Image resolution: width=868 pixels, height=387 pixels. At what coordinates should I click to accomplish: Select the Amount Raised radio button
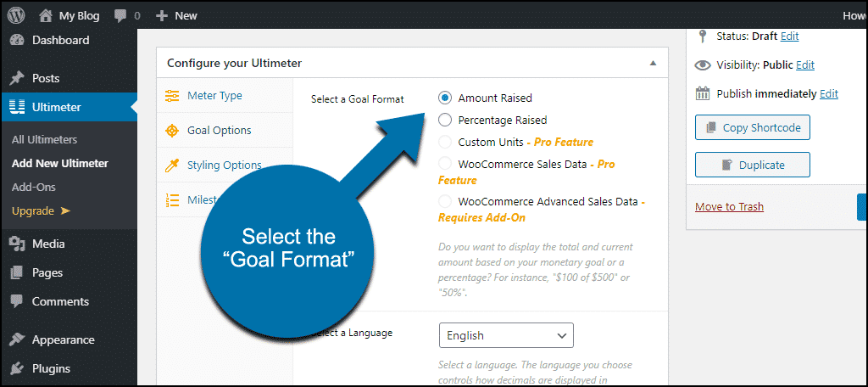click(x=445, y=98)
